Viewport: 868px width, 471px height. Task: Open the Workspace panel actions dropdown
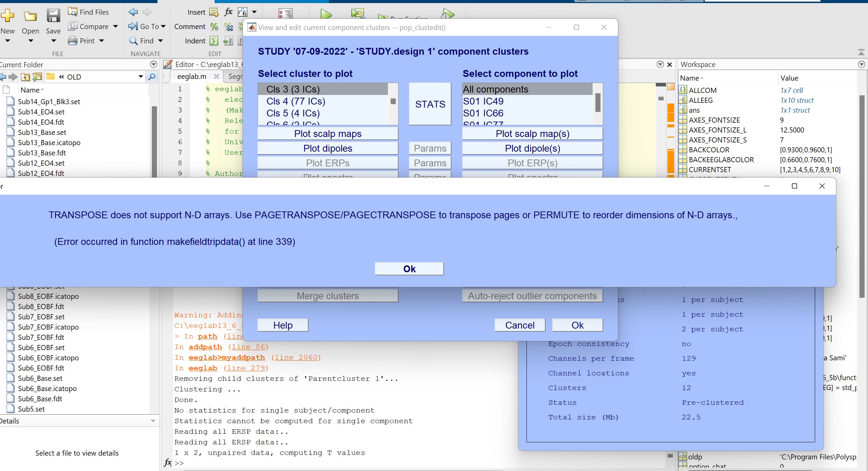[862, 64]
